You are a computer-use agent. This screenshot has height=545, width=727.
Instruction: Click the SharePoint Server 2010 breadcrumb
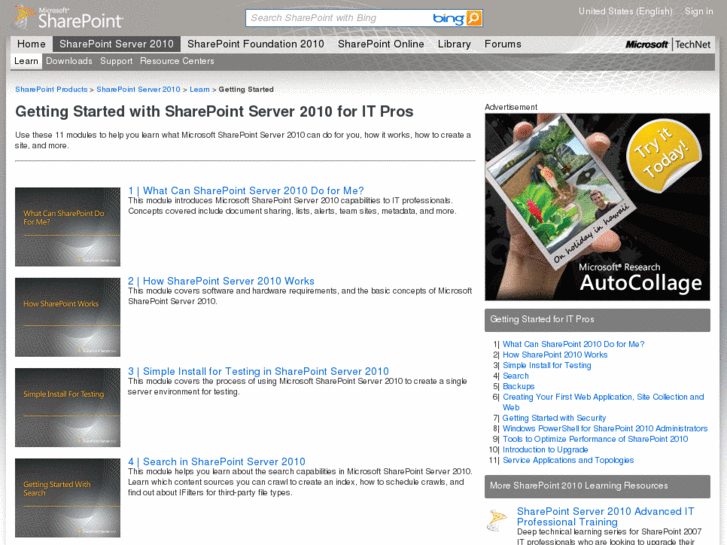tap(138, 89)
